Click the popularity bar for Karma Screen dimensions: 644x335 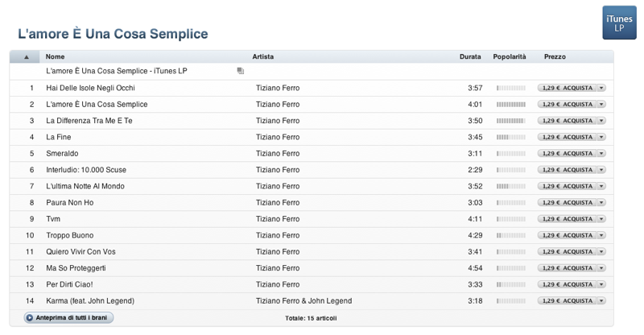pyautogui.click(x=510, y=301)
